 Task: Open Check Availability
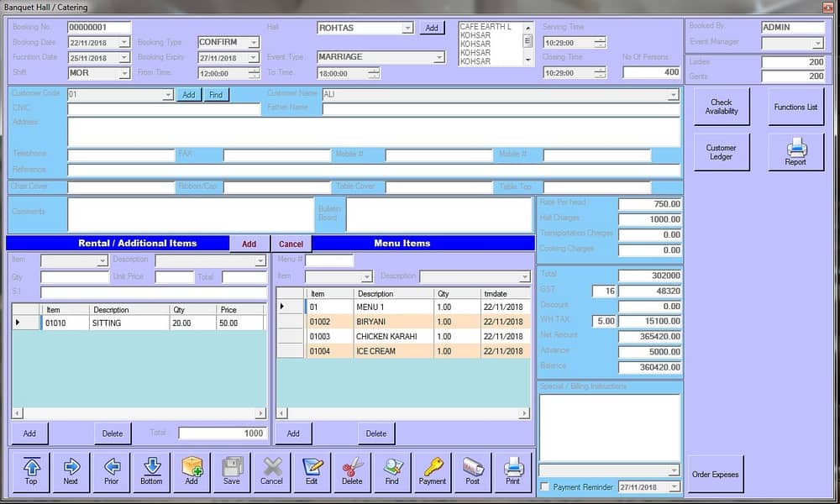pyautogui.click(x=721, y=107)
